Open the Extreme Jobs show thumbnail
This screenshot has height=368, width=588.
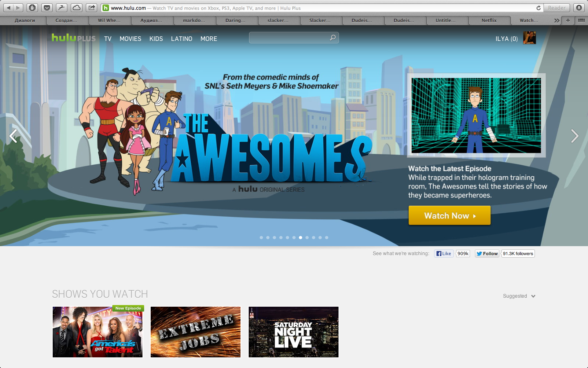tap(196, 332)
